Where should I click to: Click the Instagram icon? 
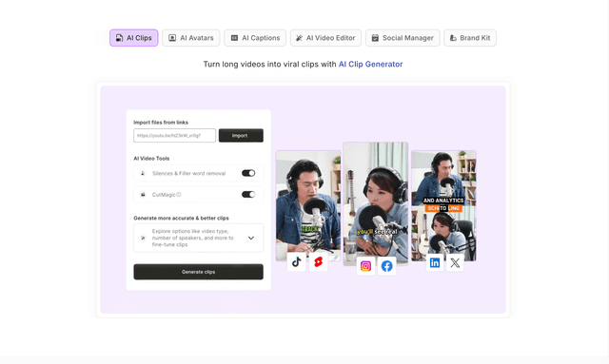pos(365,266)
